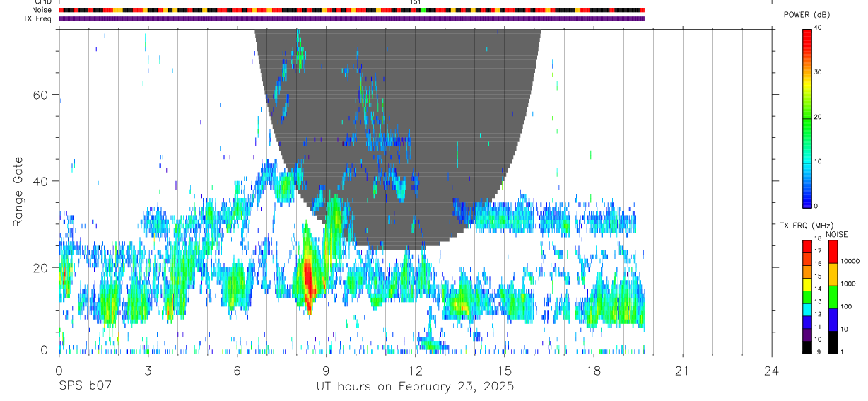868x401 pixels.
Task: Click the 'Range Gate' y-axis title
Action: coord(18,192)
